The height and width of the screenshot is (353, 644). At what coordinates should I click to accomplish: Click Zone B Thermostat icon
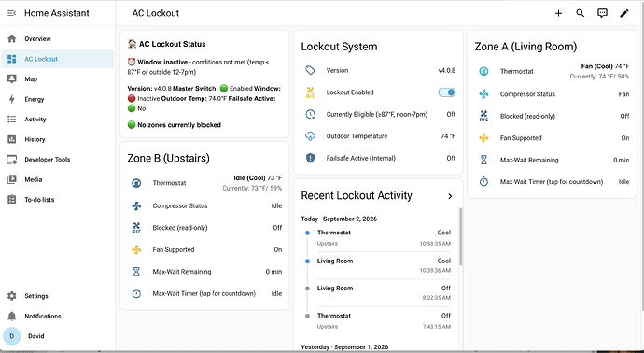pos(136,183)
